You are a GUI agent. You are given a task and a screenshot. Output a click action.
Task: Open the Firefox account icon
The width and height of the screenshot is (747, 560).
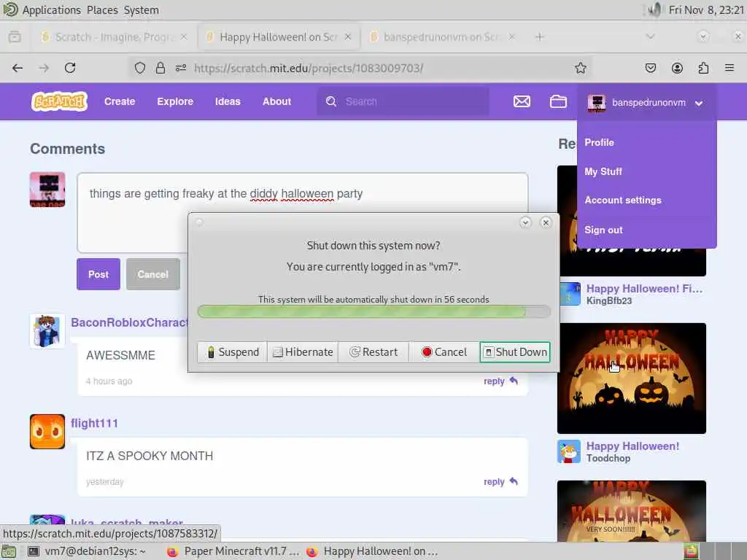[677, 68]
